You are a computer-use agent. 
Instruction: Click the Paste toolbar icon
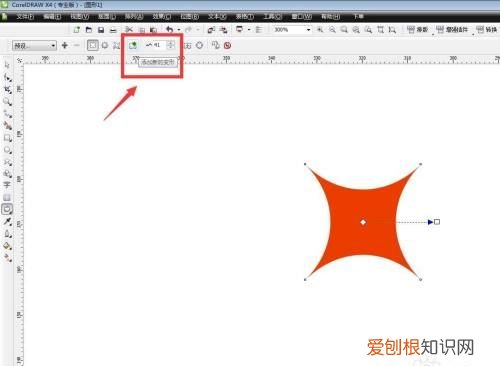tap(153, 30)
